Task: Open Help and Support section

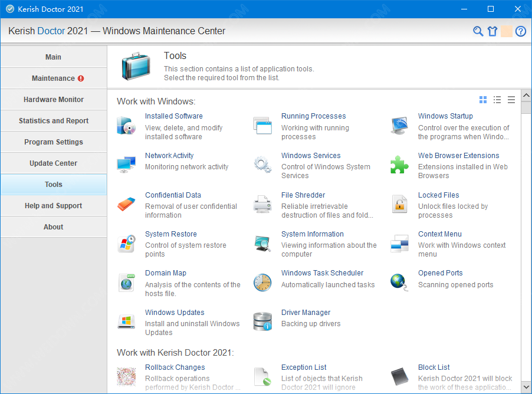Action: pos(54,206)
